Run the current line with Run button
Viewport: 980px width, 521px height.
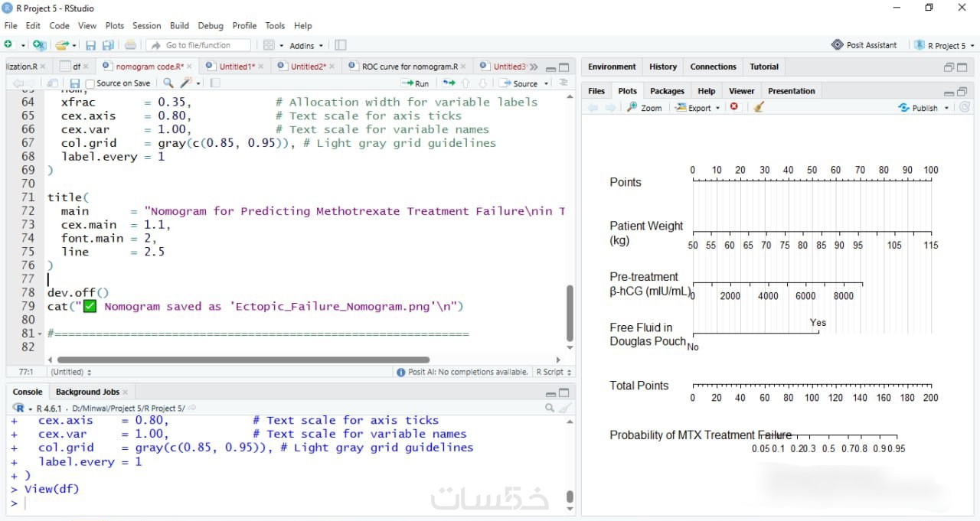416,83
